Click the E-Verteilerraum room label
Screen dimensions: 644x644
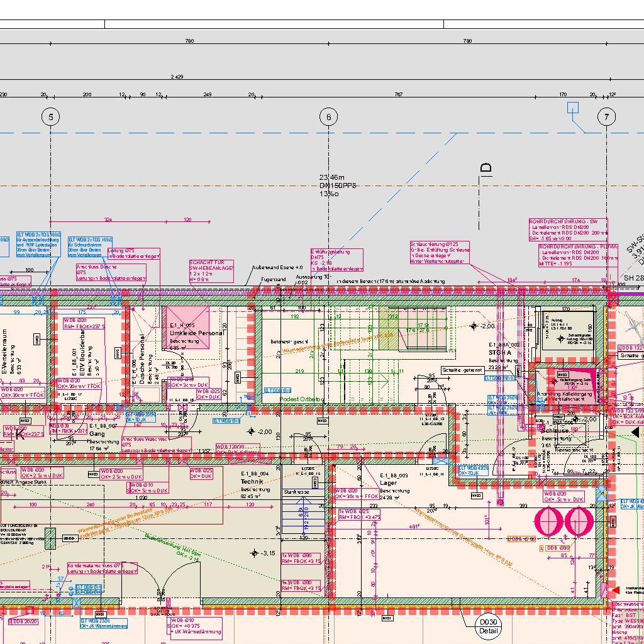click(4, 352)
